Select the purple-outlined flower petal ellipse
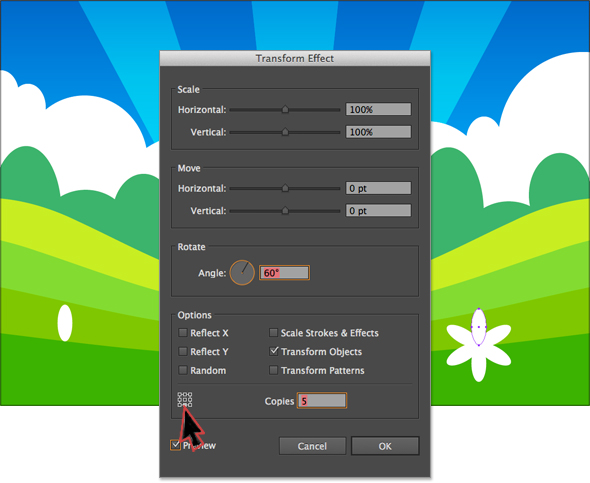The image size is (590, 483). 479,327
